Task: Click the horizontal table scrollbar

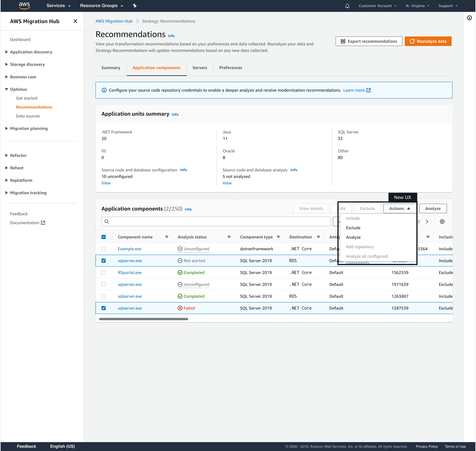Action: point(143,319)
